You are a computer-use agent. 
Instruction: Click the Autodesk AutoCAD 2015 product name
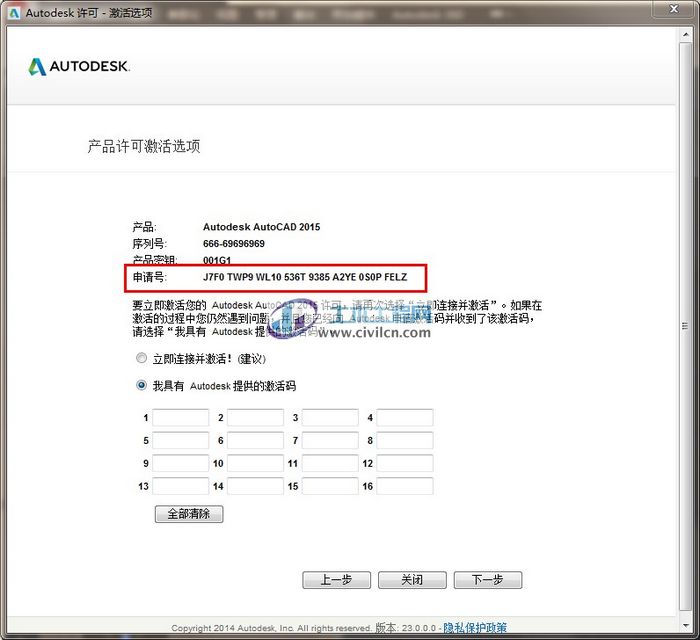click(262, 227)
